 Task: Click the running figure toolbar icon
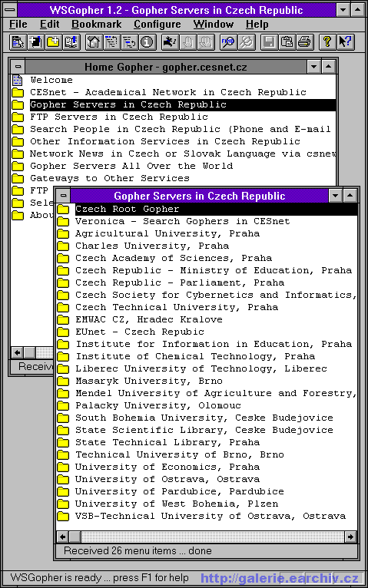pyautogui.click(x=170, y=42)
